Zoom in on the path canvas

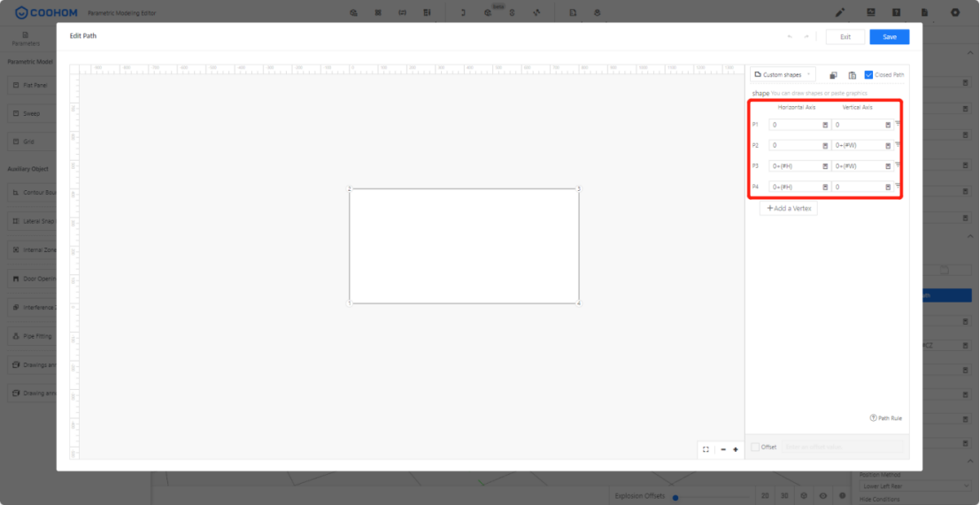736,449
